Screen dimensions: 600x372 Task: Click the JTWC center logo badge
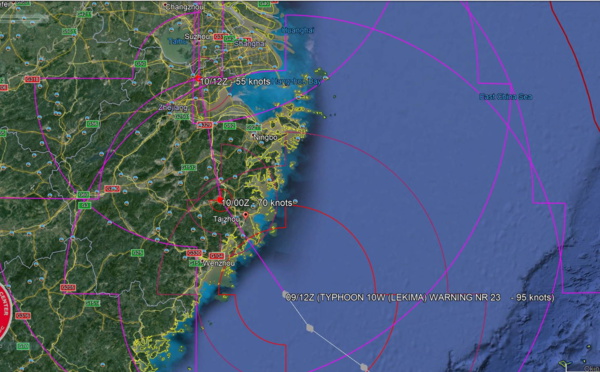[x=5, y=312]
